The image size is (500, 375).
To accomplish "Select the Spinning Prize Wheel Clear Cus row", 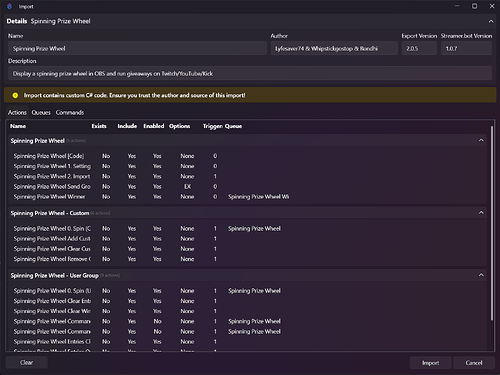I will point(247,249).
